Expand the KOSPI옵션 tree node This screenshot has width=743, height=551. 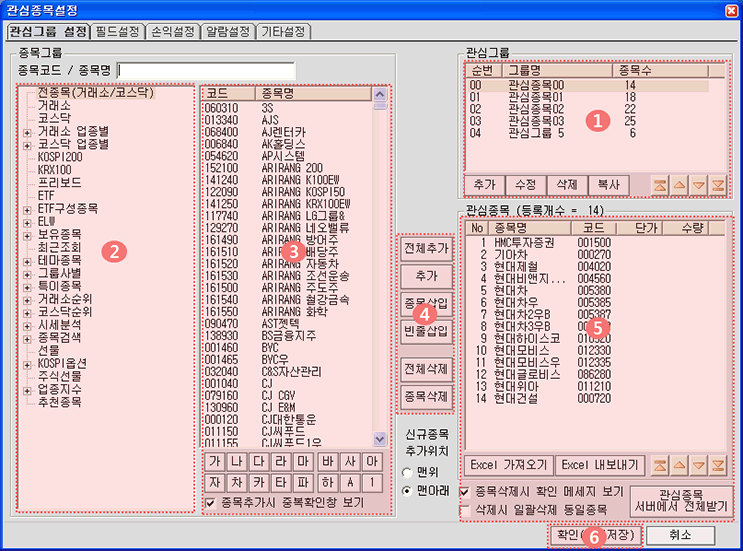pyautogui.click(x=27, y=364)
